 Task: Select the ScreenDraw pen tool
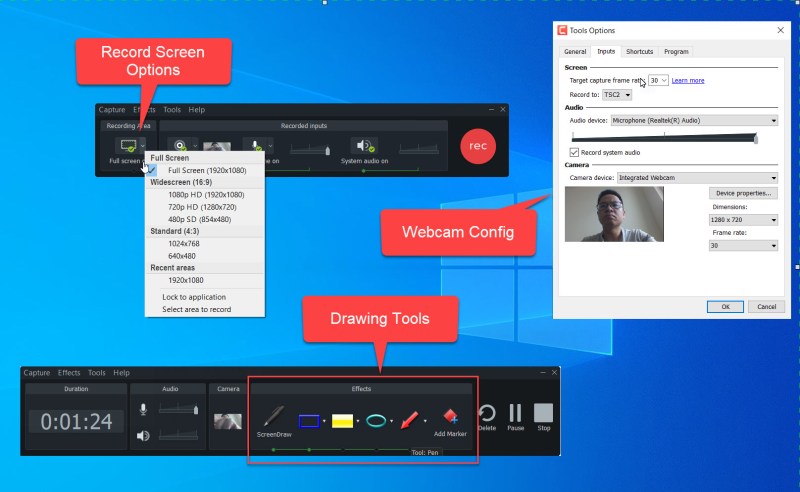(x=274, y=420)
